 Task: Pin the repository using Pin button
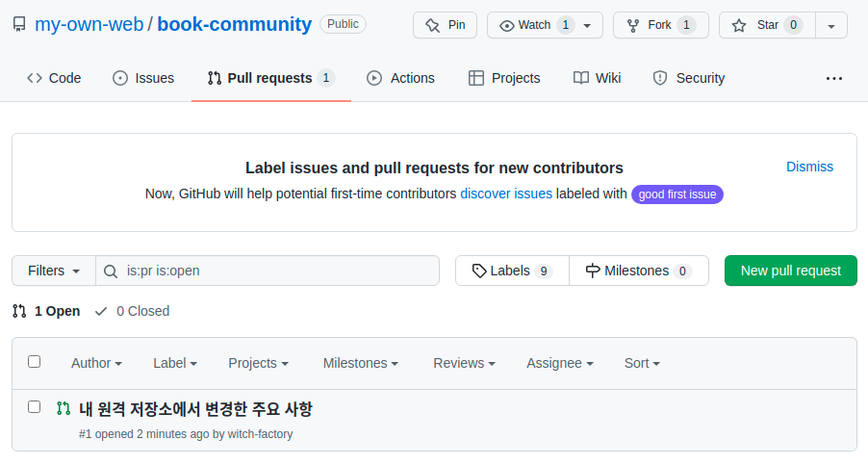(x=445, y=25)
